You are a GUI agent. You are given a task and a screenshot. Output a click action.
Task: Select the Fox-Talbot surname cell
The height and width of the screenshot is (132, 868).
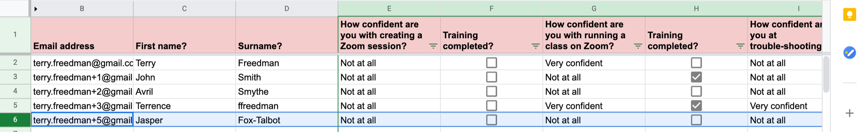[287, 120]
